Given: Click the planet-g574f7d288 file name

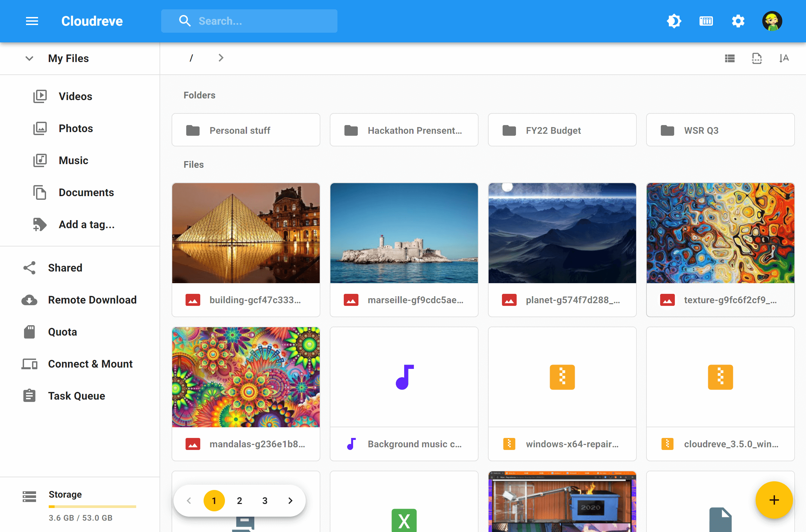Looking at the screenshot, I should coord(573,300).
